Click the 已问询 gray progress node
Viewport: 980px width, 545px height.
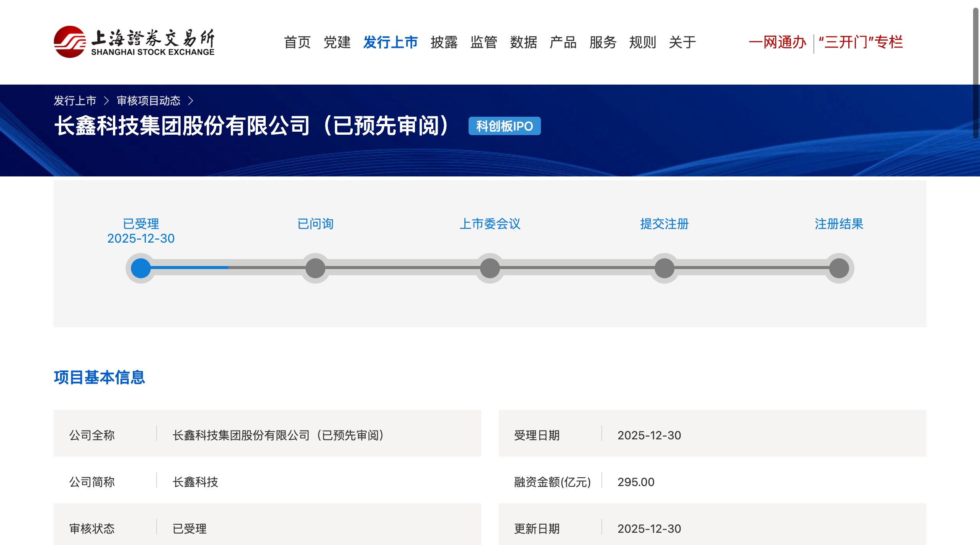pos(315,268)
